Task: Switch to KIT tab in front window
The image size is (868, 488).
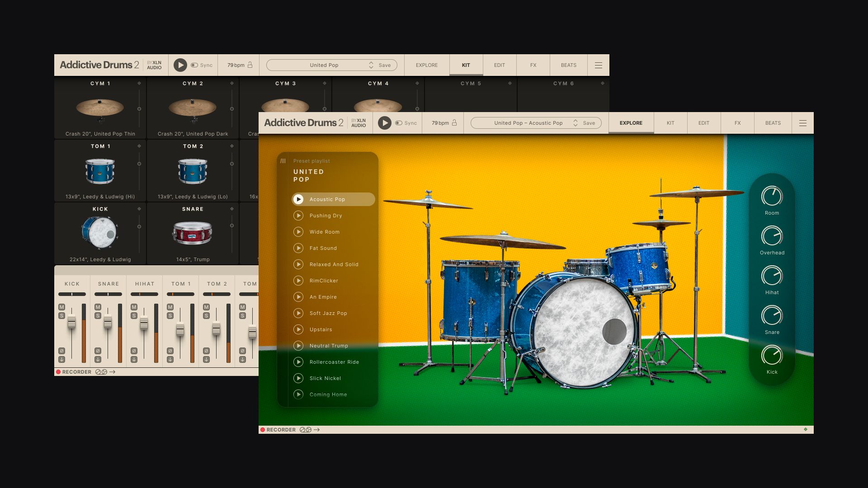Action: coord(670,123)
